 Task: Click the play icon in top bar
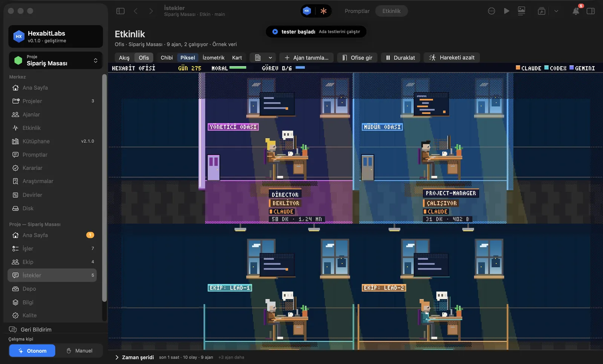507,11
